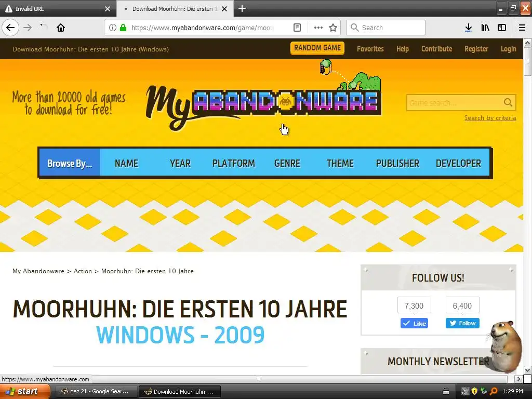Click the 1:29 PM taskbar clock

pyautogui.click(x=513, y=391)
